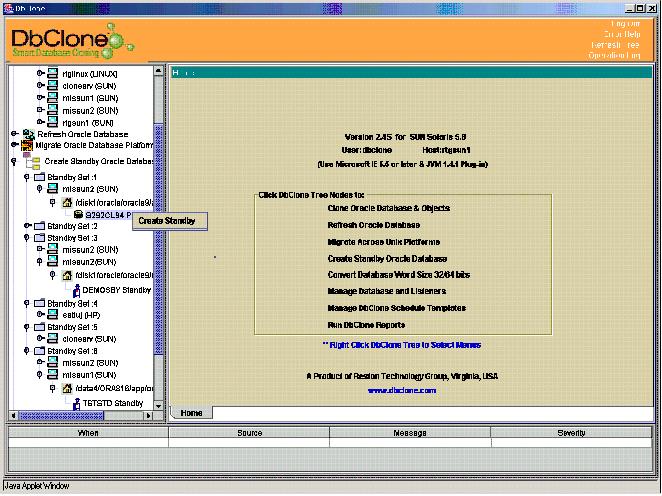
Task: Click the Refresh Oracle Database icon
Action: pyautogui.click(x=29, y=134)
